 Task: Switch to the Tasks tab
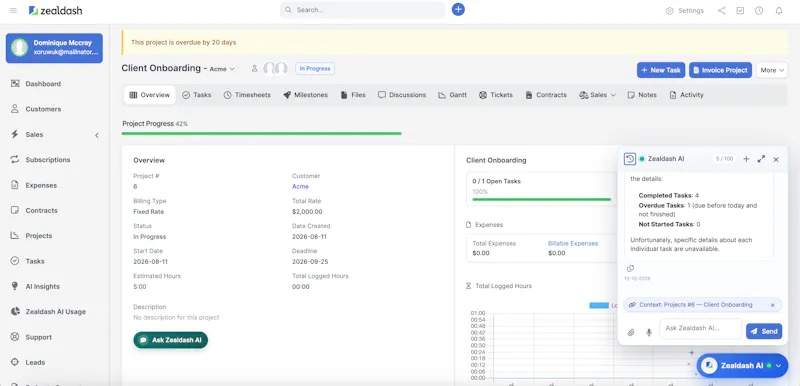[x=196, y=95]
